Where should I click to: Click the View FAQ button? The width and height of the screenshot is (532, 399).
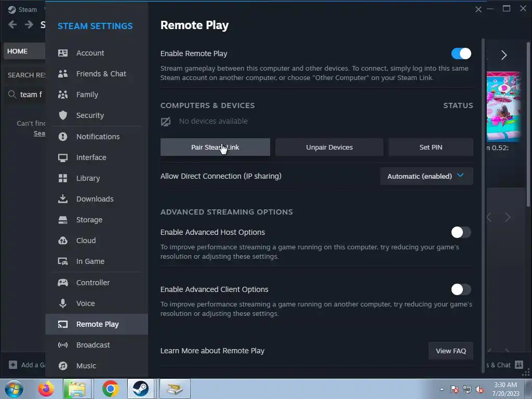point(451,351)
